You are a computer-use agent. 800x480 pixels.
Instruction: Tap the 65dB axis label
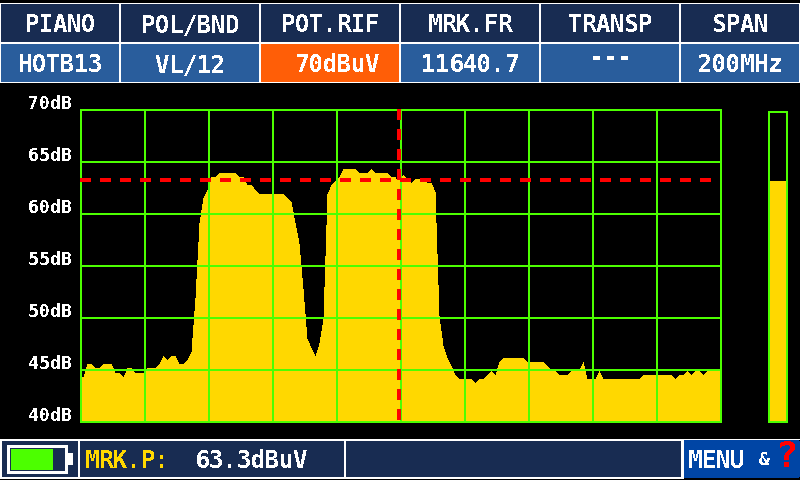point(50,155)
